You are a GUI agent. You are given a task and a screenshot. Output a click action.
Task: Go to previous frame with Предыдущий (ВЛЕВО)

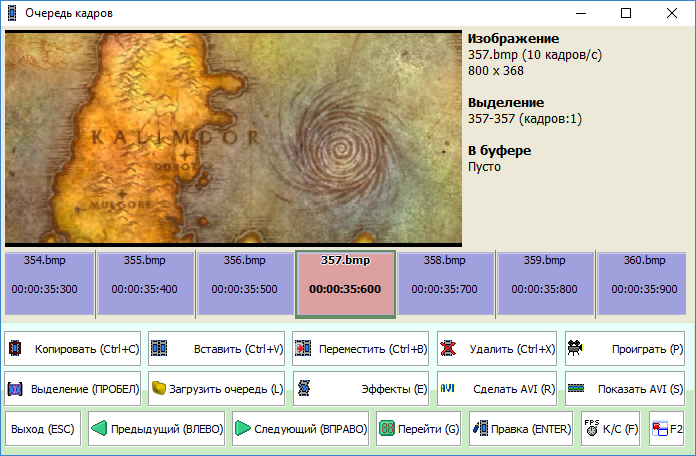[156, 429]
